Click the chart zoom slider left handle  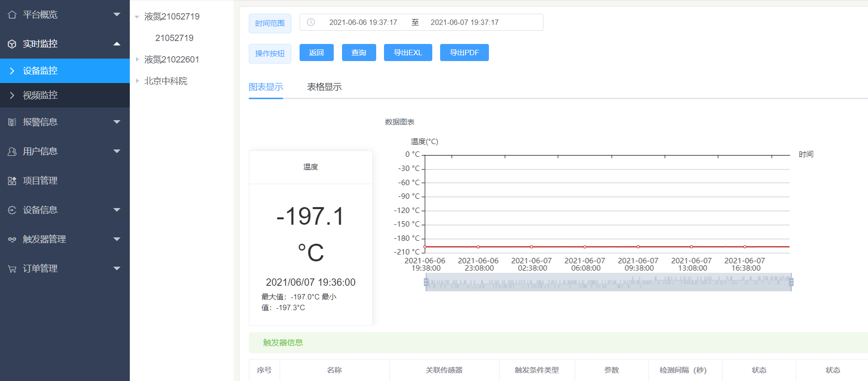click(x=426, y=282)
